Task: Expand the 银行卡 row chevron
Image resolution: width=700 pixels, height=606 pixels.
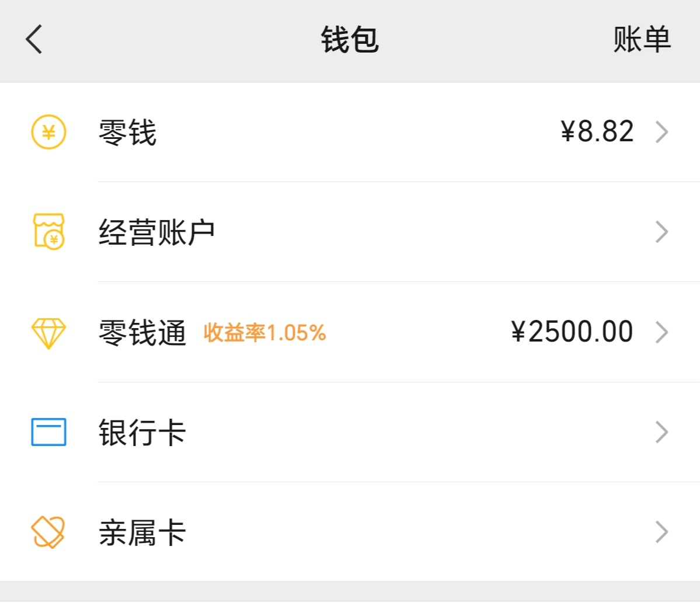Action: point(661,432)
